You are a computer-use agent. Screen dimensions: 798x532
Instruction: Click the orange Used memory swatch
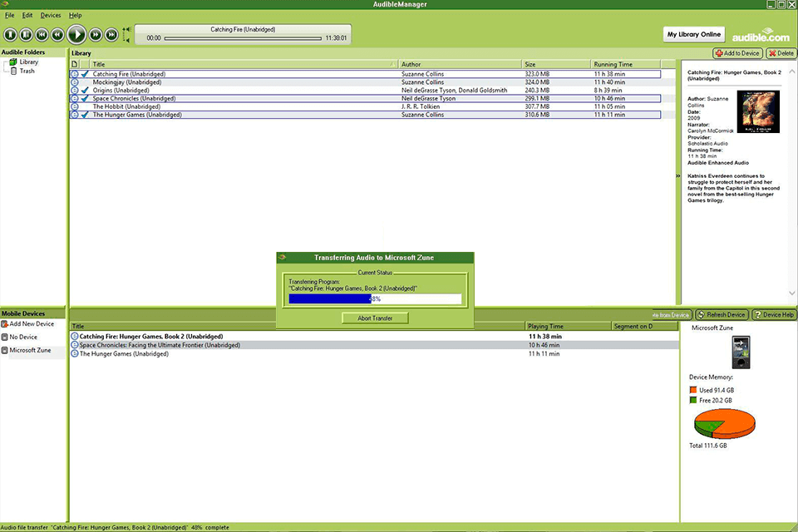tap(692, 390)
